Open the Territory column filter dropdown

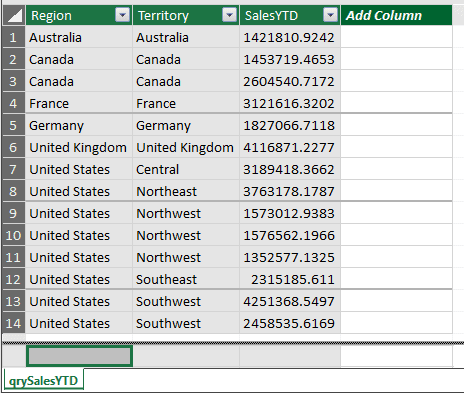[x=229, y=15]
